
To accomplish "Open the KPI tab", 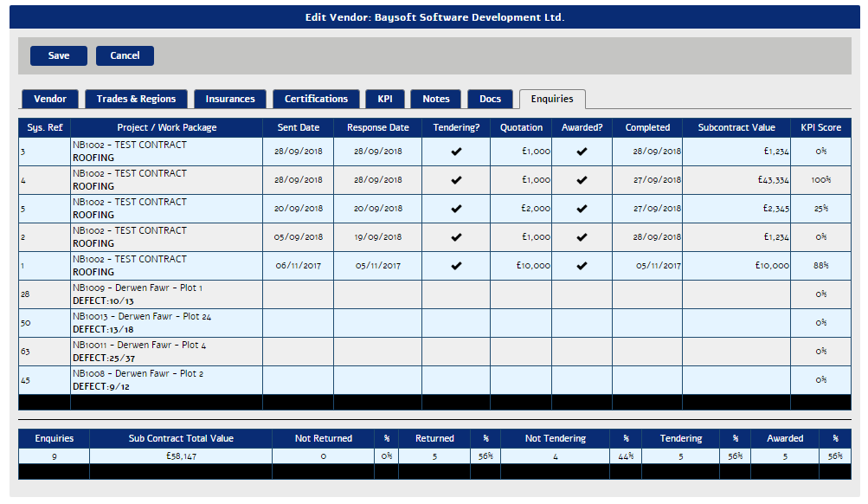I will tap(384, 99).
